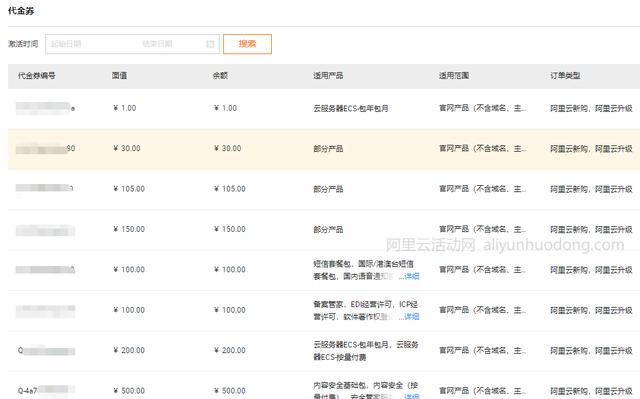
Task: Click 阿里云新购、阿里云升级 in the ¥ 30.00 row
Action: click(x=591, y=149)
